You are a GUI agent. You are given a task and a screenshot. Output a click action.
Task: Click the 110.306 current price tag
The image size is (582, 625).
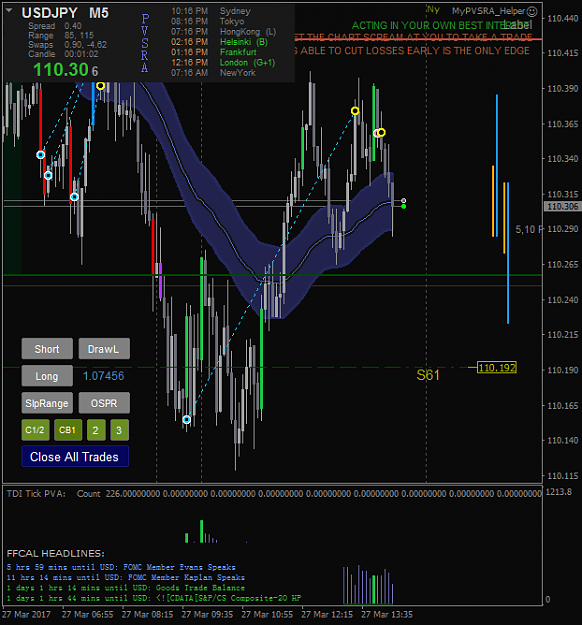point(562,206)
